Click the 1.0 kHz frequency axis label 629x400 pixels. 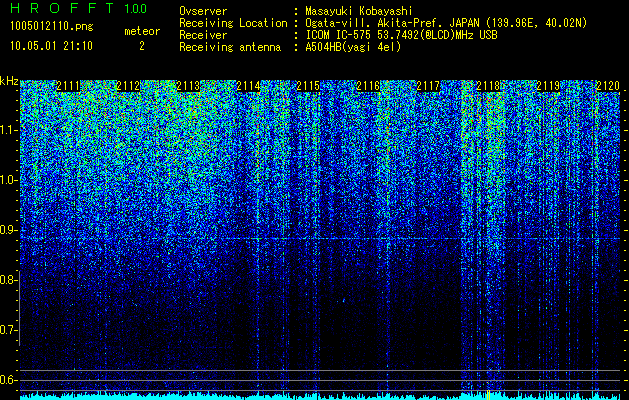click(x=8, y=180)
